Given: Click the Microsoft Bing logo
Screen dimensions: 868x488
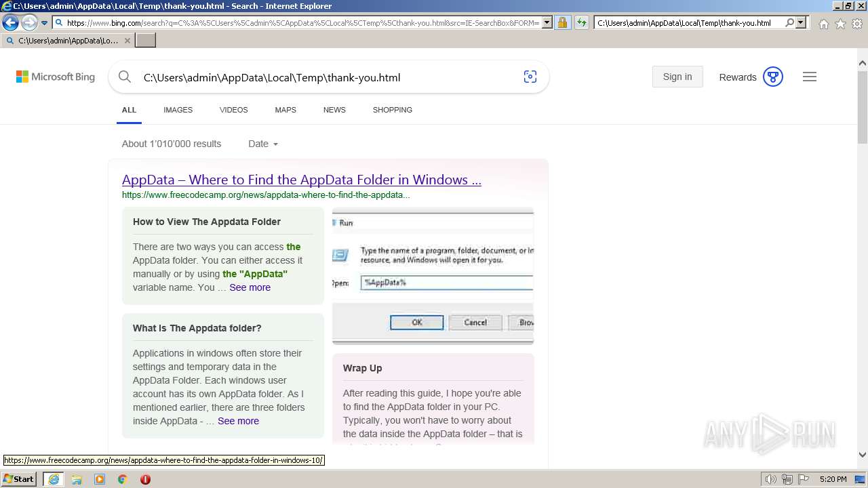Looking at the screenshot, I should [x=56, y=77].
